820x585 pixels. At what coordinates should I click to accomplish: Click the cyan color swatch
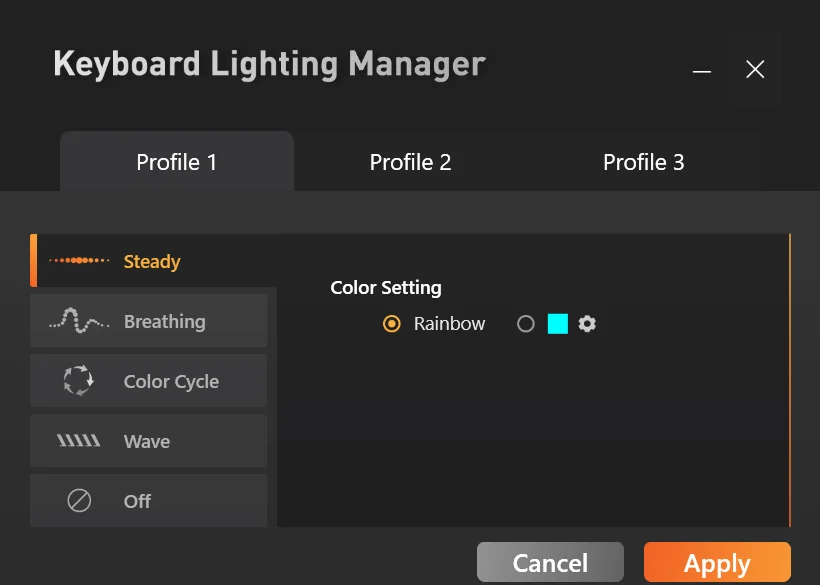pos(557,324)
